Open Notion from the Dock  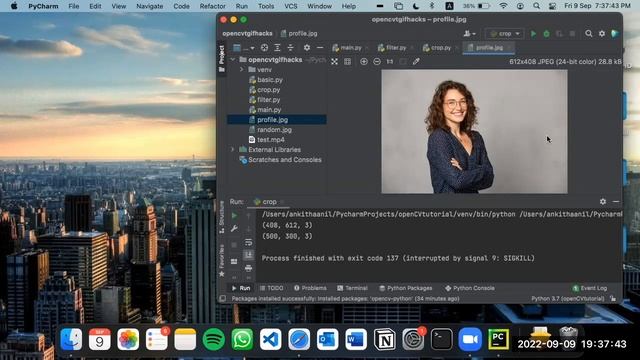(384, 339)
